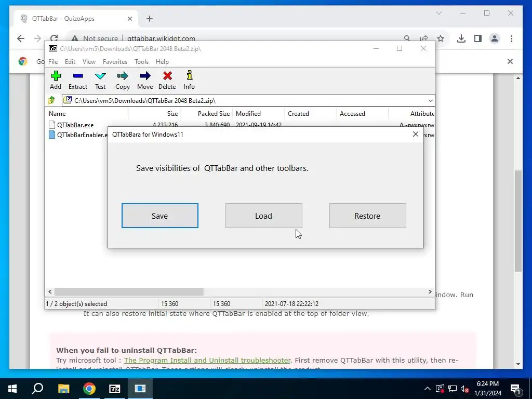
Task: Open File Explorer from taskbar
Action: pos(63,389)
